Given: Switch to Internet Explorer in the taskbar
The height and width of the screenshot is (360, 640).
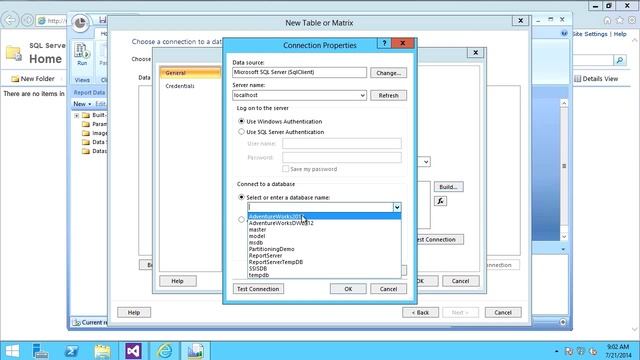Looking at the screenshot, I should pyautogui.click(x=164, y=351).
